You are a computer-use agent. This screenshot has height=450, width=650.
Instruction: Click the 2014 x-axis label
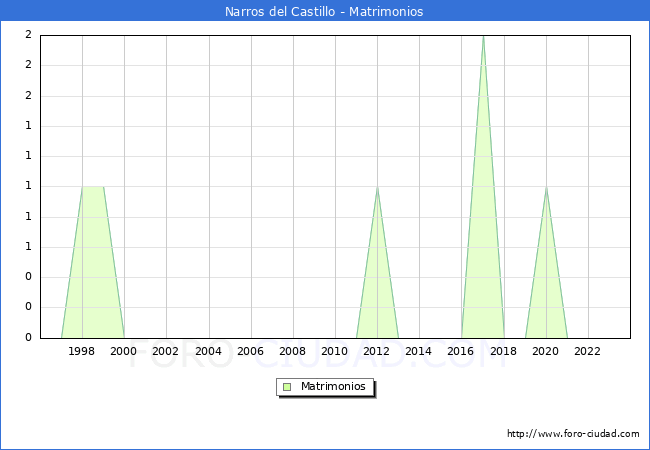[419, 351]
